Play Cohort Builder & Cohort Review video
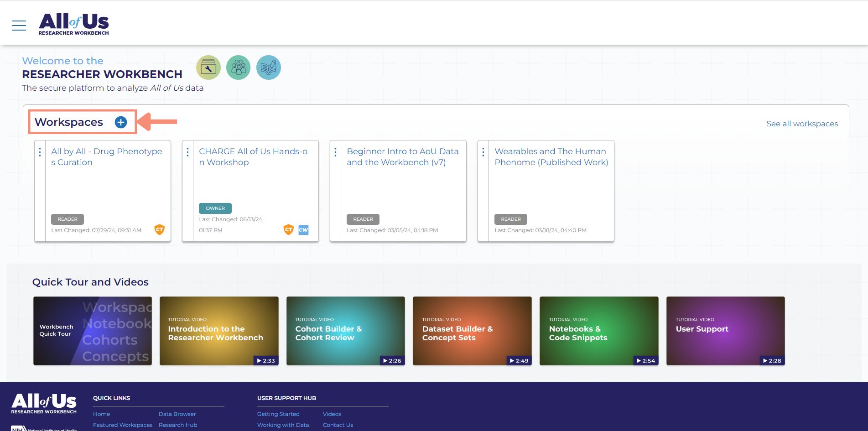Viewport: 868px width, 431px height. pyautogui.click(x=346, y=331)
